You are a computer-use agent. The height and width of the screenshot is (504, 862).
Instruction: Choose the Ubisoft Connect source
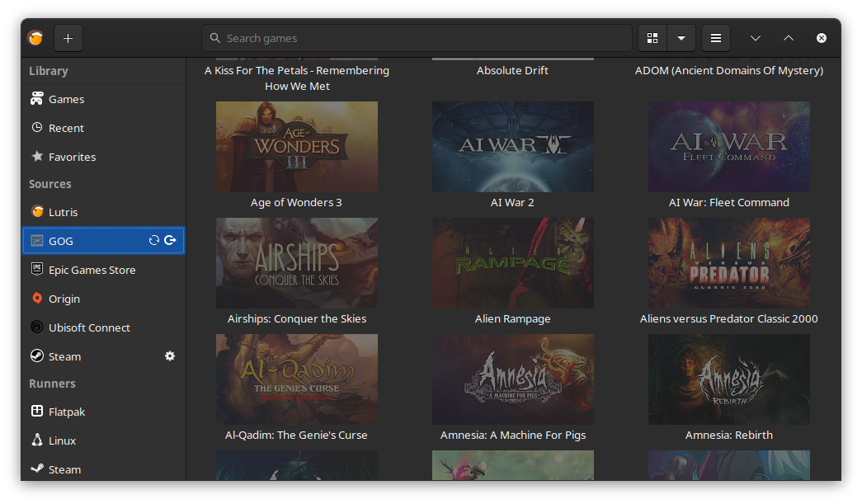click(89, 327)
